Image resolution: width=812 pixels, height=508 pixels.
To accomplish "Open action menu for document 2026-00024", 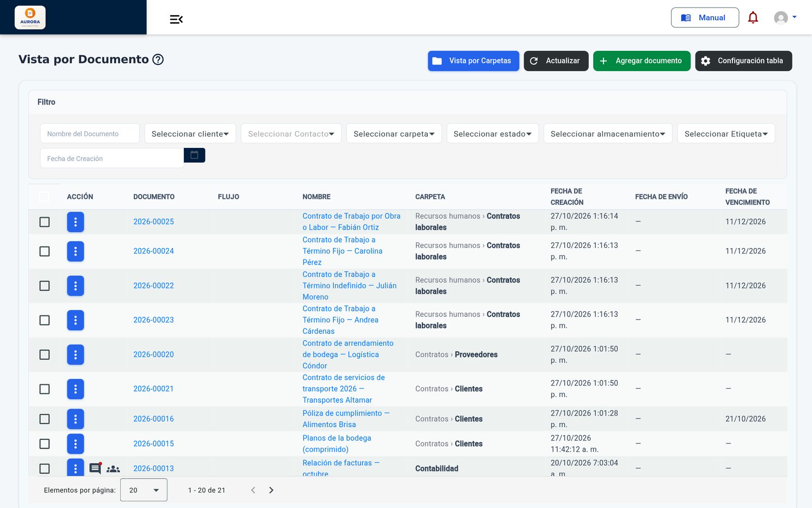I will click(75, 251).
